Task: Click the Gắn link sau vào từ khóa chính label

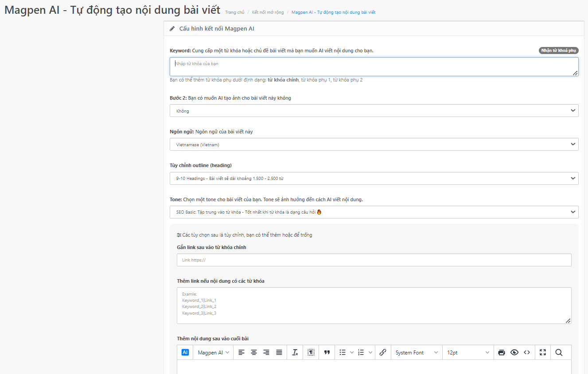Action: 211,247
